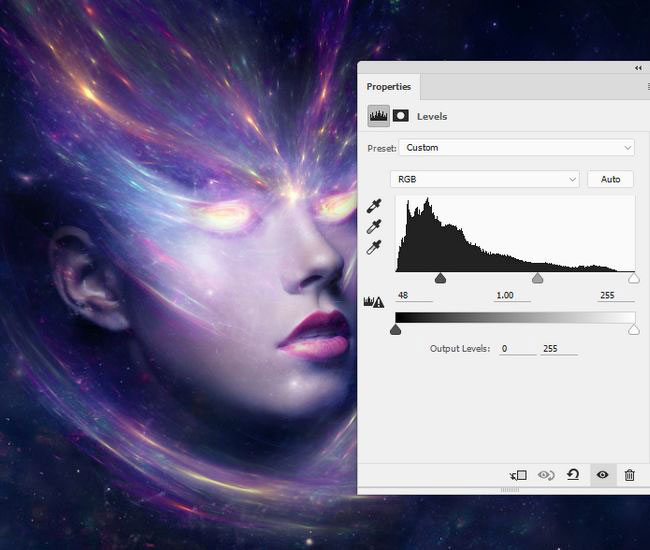Click the Levels title text

tap(432, 116)
